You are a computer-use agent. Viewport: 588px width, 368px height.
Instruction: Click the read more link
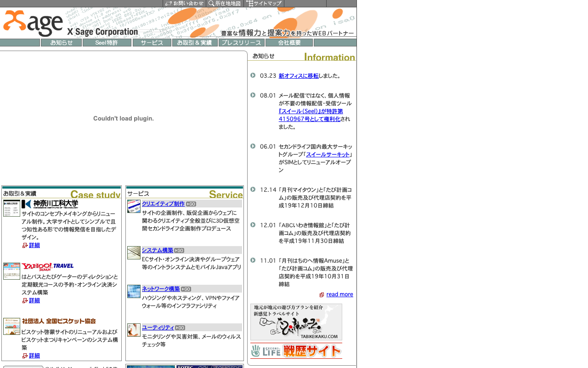(x=339, y=294)
